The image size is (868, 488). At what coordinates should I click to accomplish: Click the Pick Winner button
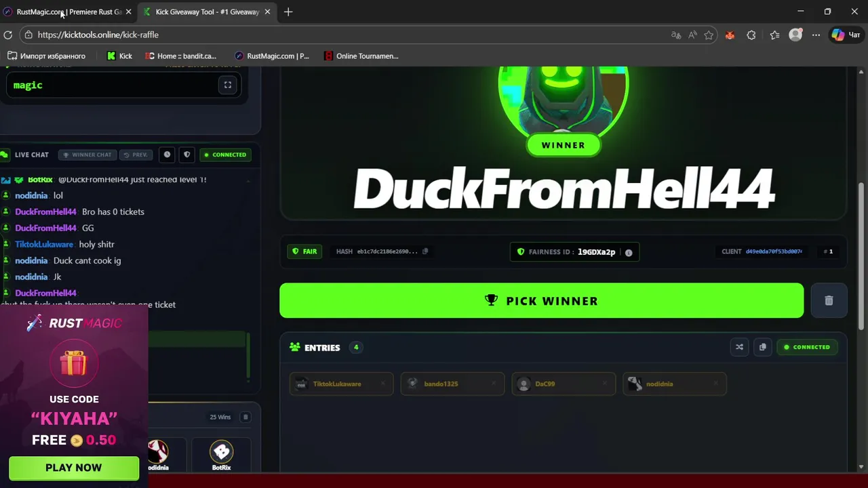pyautogui.click(x=541, y=300)
